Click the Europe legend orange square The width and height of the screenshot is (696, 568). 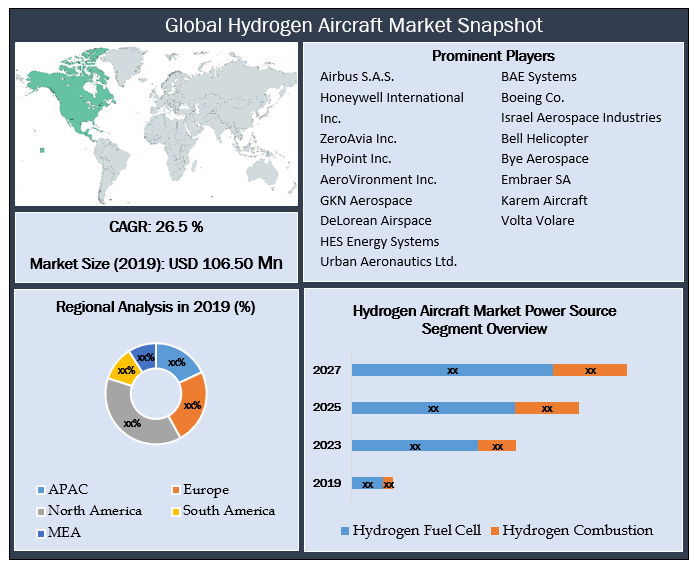[x=175, y=490]
